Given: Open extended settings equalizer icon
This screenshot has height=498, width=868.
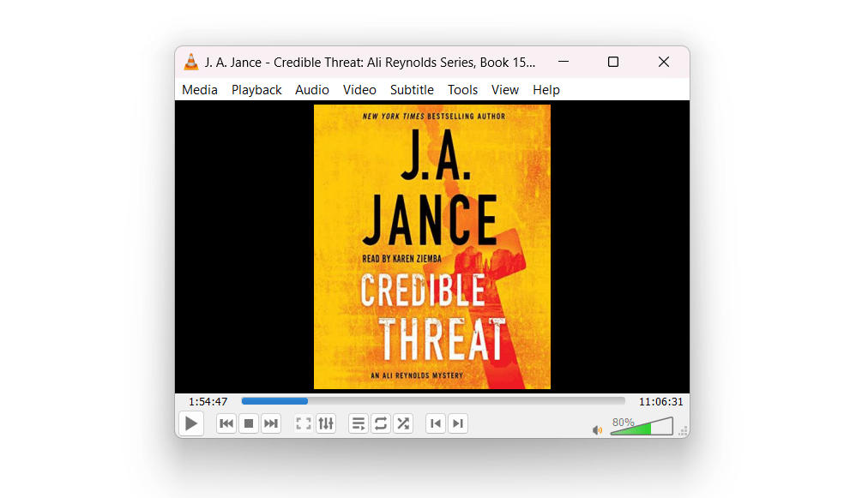Looking at the screenshot, I should pyautogui.click(x=326, y=423).
